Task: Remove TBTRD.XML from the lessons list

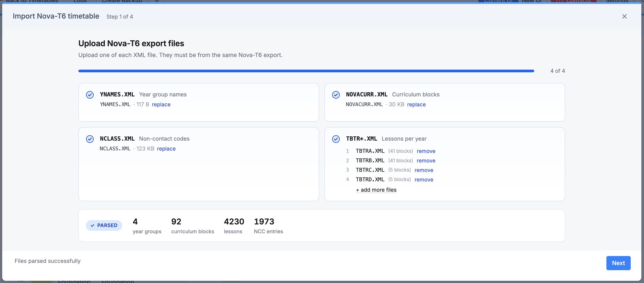Action: (x=424, y=180)
